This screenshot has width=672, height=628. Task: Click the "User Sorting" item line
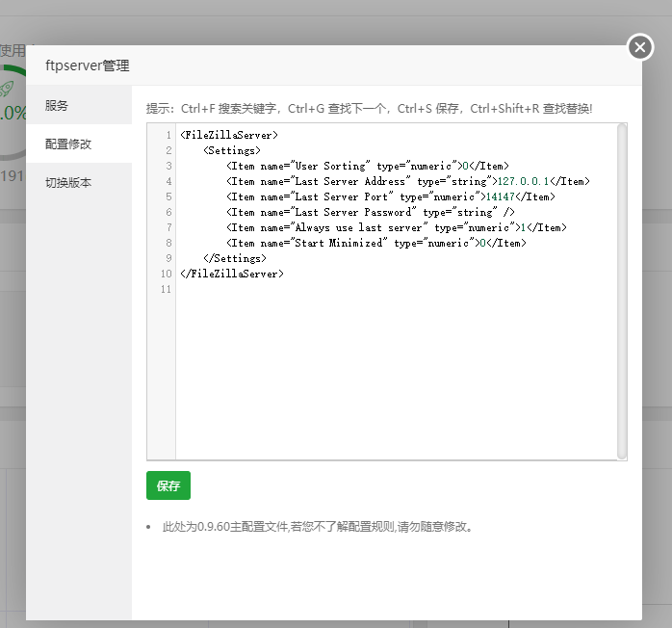pos(368,166)
